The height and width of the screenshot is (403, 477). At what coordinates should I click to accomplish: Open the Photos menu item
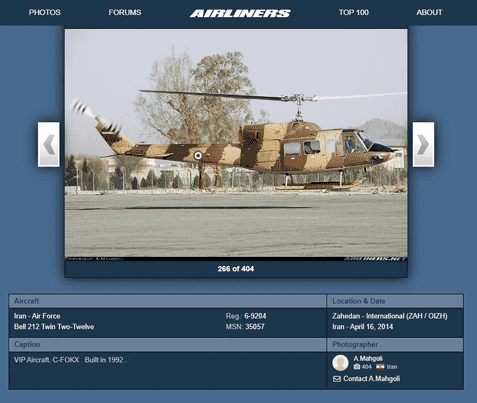[x=45, y=12]
